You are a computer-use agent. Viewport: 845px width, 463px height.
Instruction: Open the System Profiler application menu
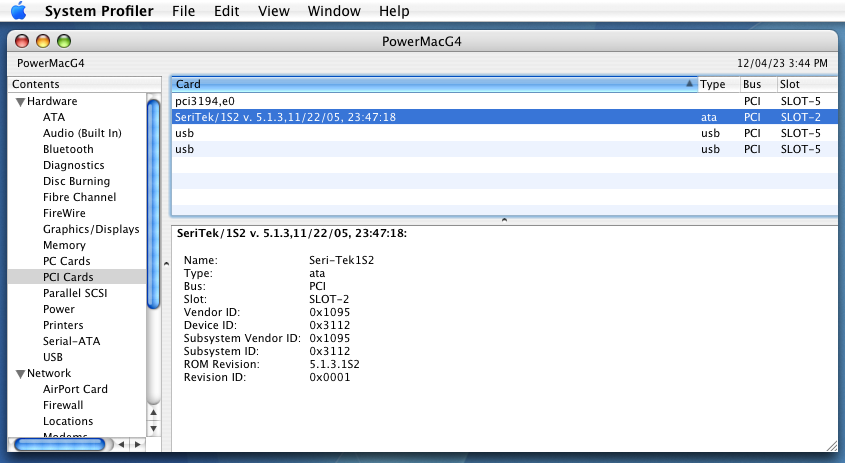[x=99, y=11]
